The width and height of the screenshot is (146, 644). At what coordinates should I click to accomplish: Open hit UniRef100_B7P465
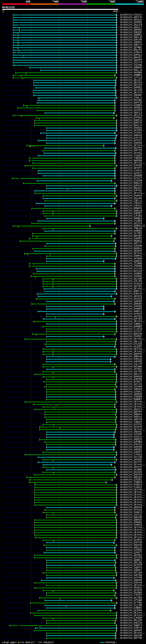point(131,165)
